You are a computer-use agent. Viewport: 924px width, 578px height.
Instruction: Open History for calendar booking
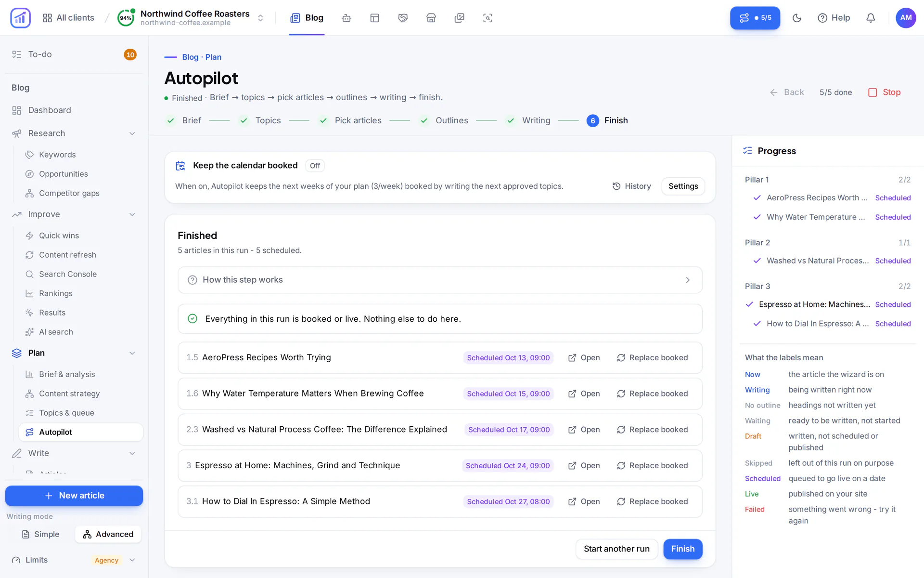[632, 186]
